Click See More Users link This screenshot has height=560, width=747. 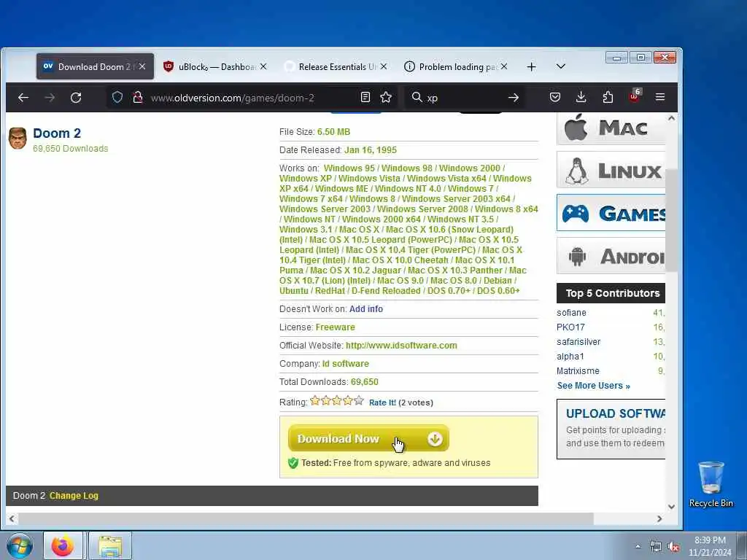click(594, 386)
